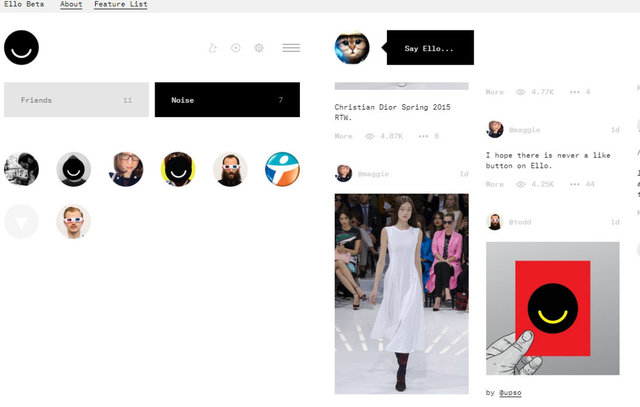Open the white dress runway photo

tap(401, 293)
